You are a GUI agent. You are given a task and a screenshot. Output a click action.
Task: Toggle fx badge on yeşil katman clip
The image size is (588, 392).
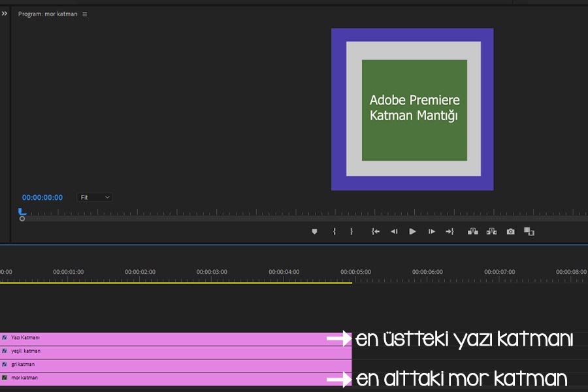point(5,351)
